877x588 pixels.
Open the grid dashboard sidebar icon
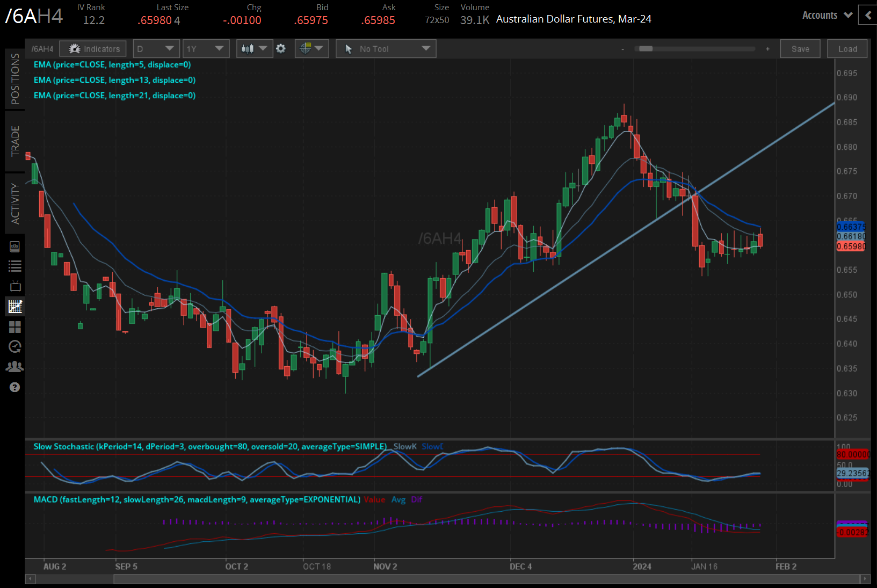click(x=15, y=327)
